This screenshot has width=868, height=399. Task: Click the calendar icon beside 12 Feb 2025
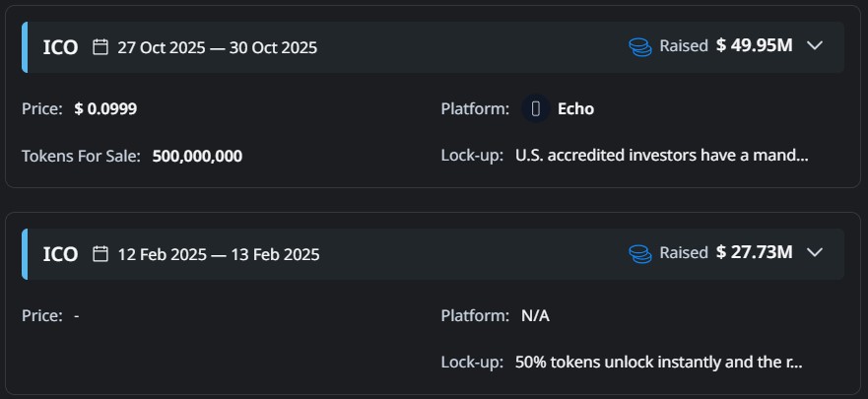pyautogui.click(x=100, y=253)
